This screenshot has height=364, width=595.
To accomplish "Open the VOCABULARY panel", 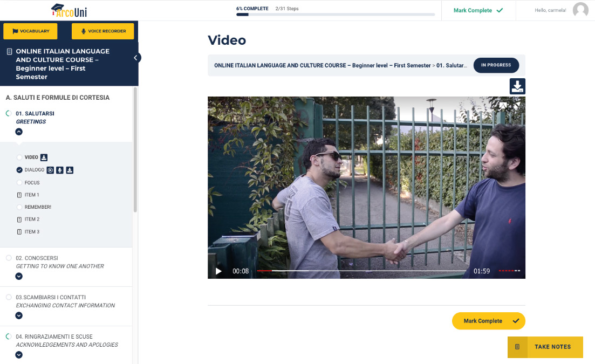I will click(x=30, y=31).
